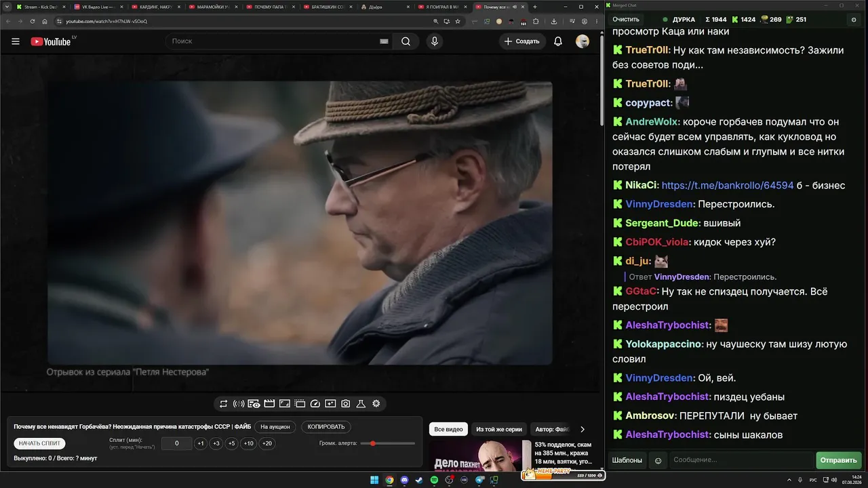This screenshot has height=488, width=868.
Task: Open YouTube notifications bell
Action: (x=558, y=41)
